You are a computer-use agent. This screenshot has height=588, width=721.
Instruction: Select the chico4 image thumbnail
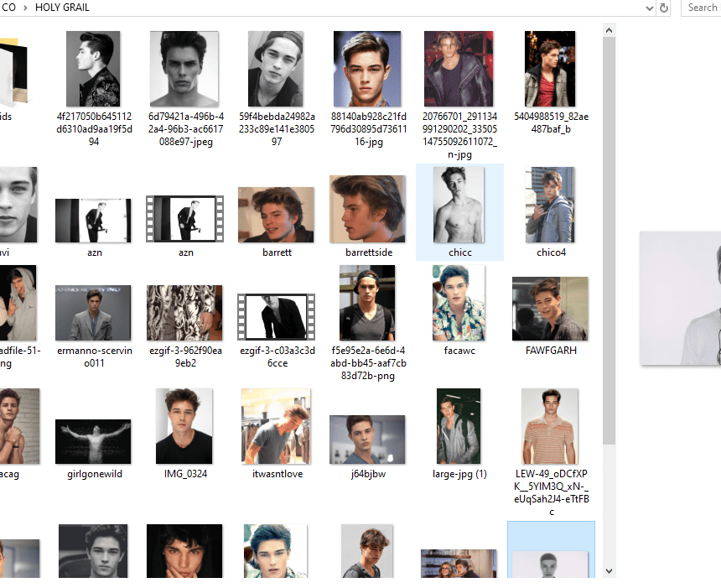(x=551, y=212)
